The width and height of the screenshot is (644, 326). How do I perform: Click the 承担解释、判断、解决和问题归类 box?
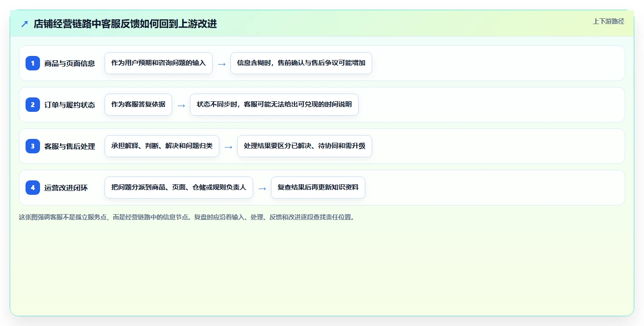coord(162,146)
